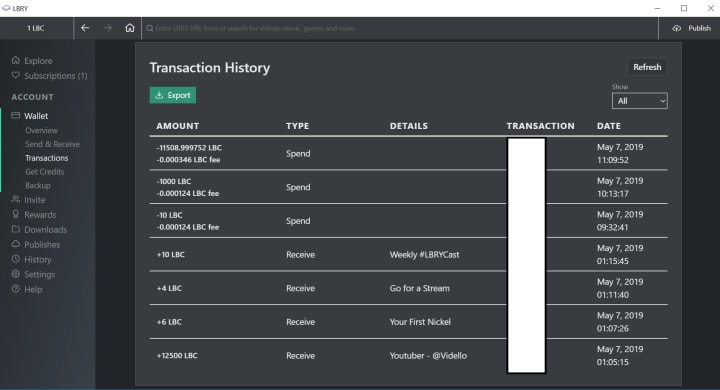This screenshot has height=390, width=720.
Task: Click the date with time 09:32:41
Action: click(620, 221)
